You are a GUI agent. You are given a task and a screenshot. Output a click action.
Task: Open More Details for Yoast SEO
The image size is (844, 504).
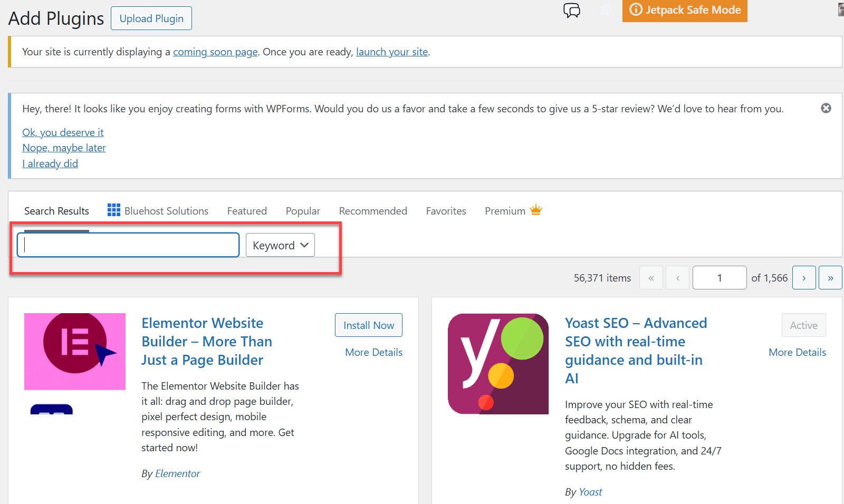pyautogui.click(x=797, y=352)
